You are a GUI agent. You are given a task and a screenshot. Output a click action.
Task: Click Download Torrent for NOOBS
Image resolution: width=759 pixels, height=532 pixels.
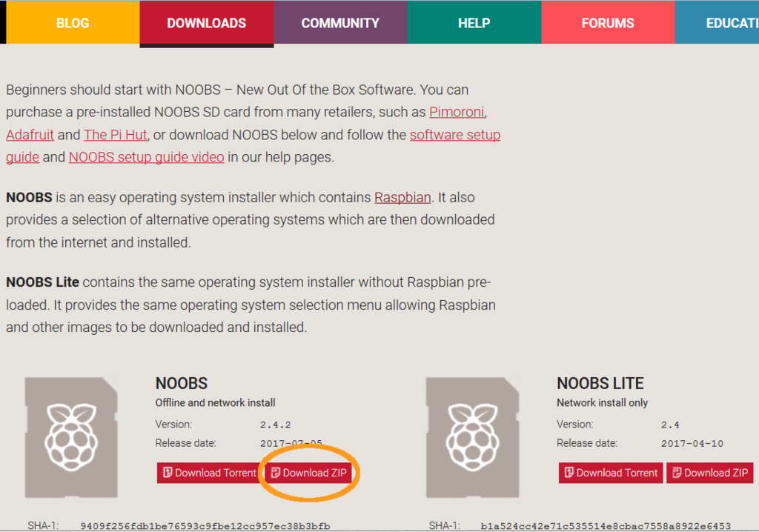[210, 473]
